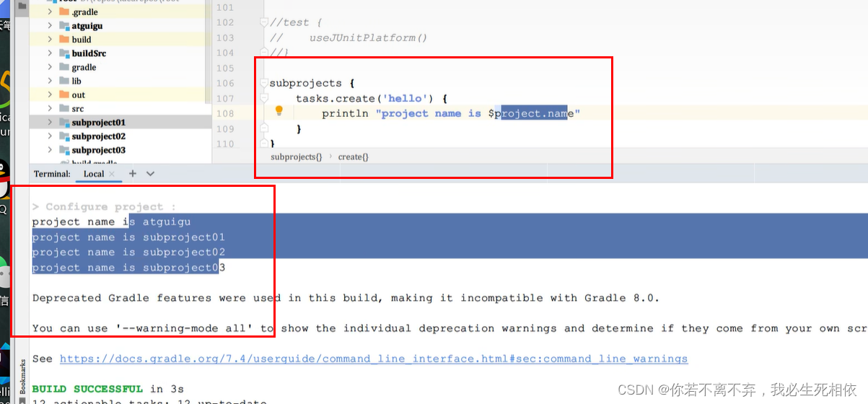Collapse the subprojects block fold marker on line 106
Screen dimensions: 868x404
click(x=264, y=83)
